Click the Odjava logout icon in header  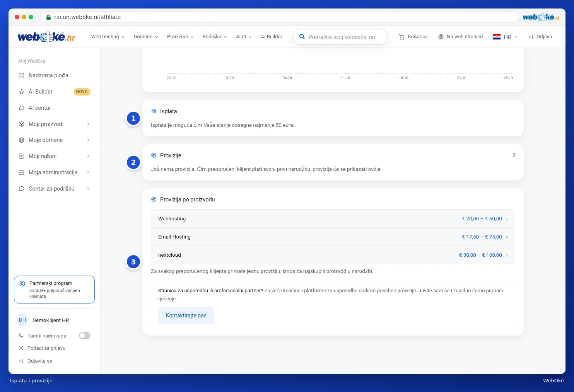531,37
